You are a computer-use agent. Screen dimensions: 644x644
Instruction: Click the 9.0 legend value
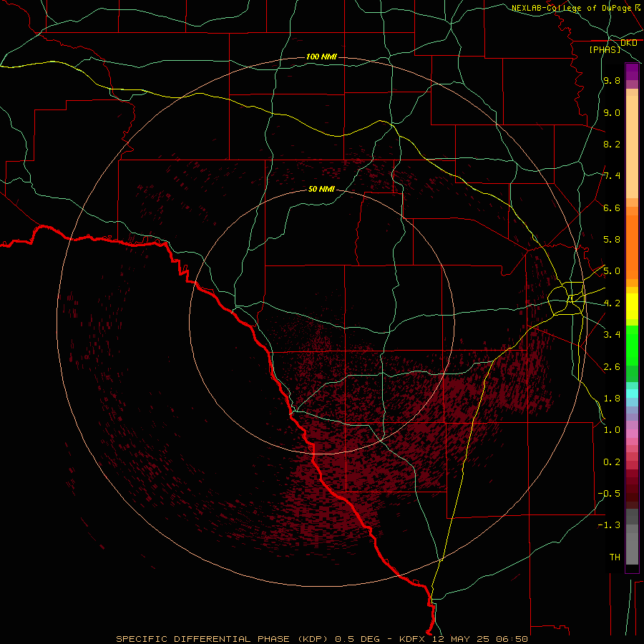612,112
